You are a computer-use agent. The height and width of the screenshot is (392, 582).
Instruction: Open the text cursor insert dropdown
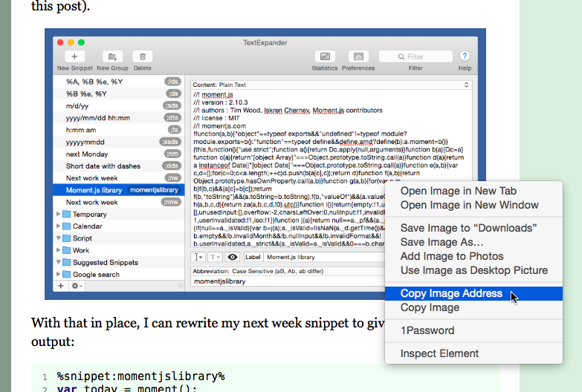click(x=198, y=257)
